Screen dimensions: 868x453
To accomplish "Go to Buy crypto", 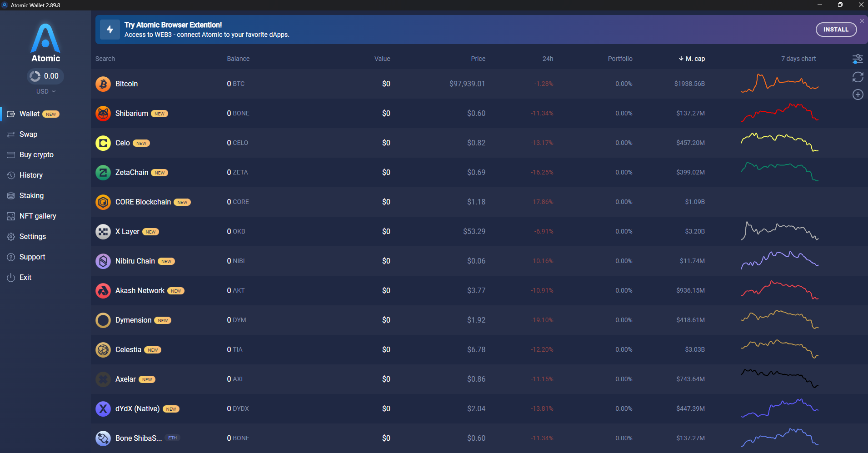I will click(x=36, y=155).
